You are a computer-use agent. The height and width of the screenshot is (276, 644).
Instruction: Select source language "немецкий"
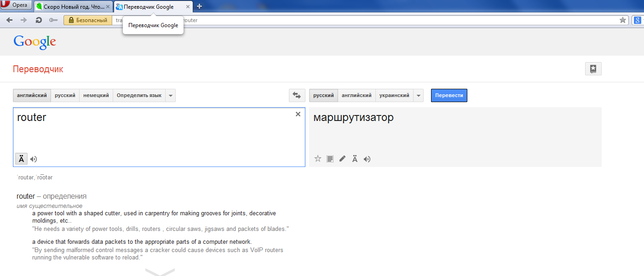[96, 96]
